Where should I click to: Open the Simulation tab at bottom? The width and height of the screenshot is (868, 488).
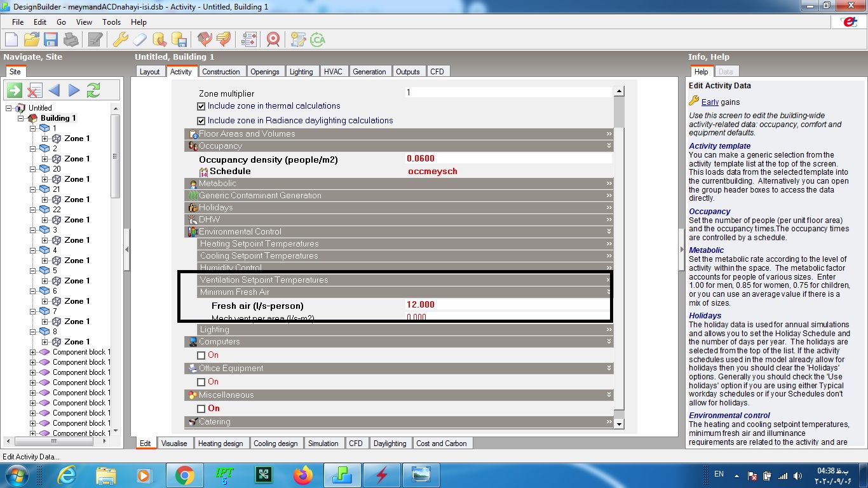click(323, 444)
